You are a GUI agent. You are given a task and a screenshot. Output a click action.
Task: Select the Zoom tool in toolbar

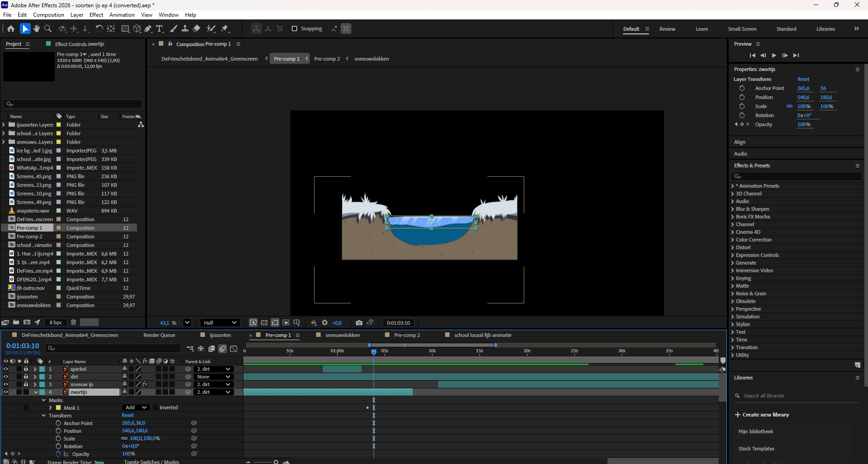47,28
